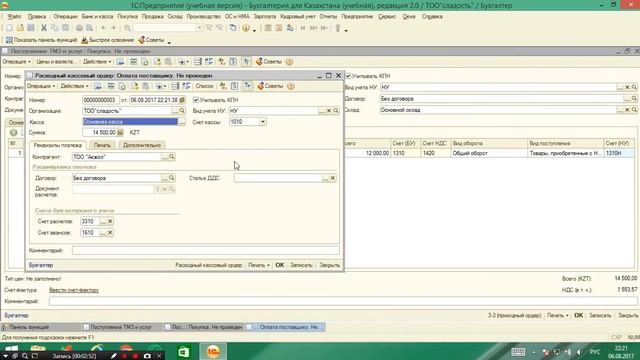Viewport: 640px width, 360px height.
Task: Click the Open folder icon in main toolbar
Action: pos(20,28)
